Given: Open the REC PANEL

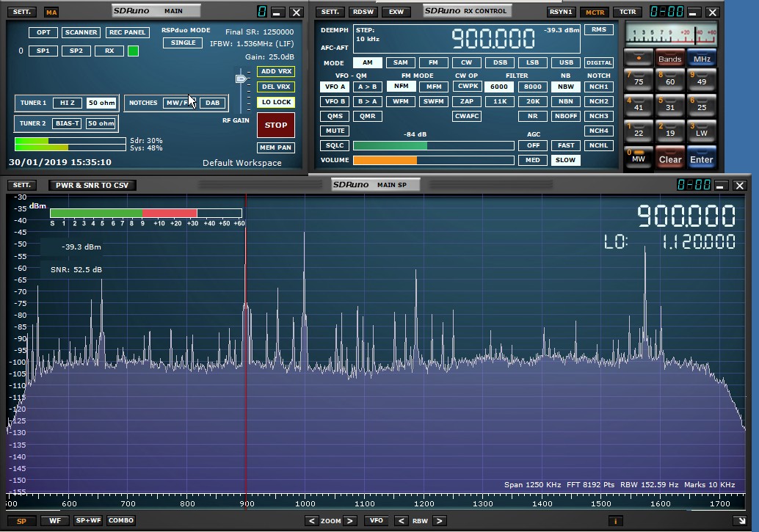Looking at the screenshot, I should tap(127, 32).
